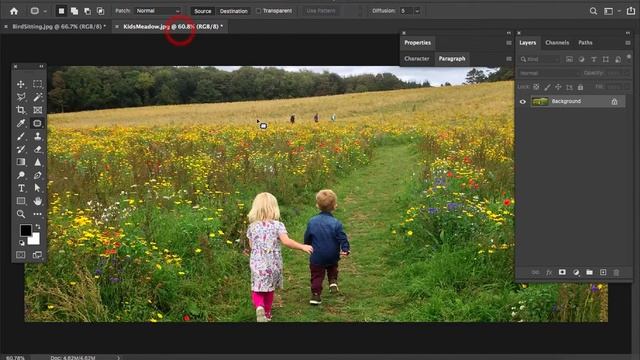Open the Properties panel flyout menu
Screen dimensions: 640x360
pyautogui.click(x=509, y=43)
